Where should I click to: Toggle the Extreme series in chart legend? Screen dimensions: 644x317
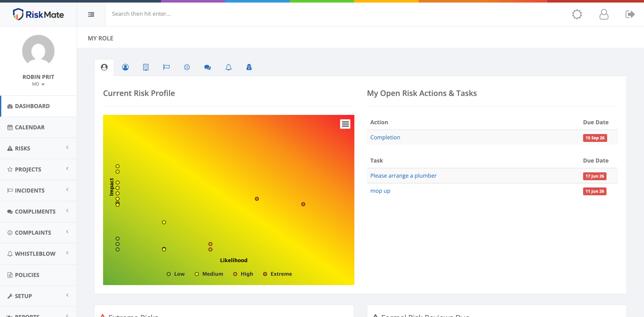(x=277, y=274)
